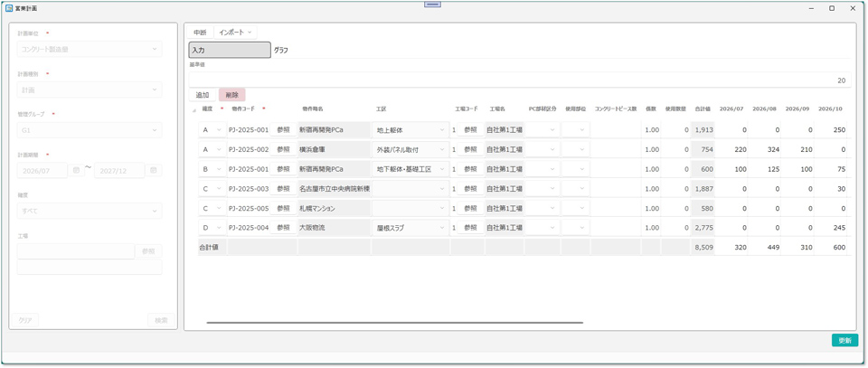Image resolution: width=868 pixels, height=368 pixels.
Task: Open 確度 dropdown in the 横浜倉庫 row
Action: pyautogui.click(x=212, y=149)
